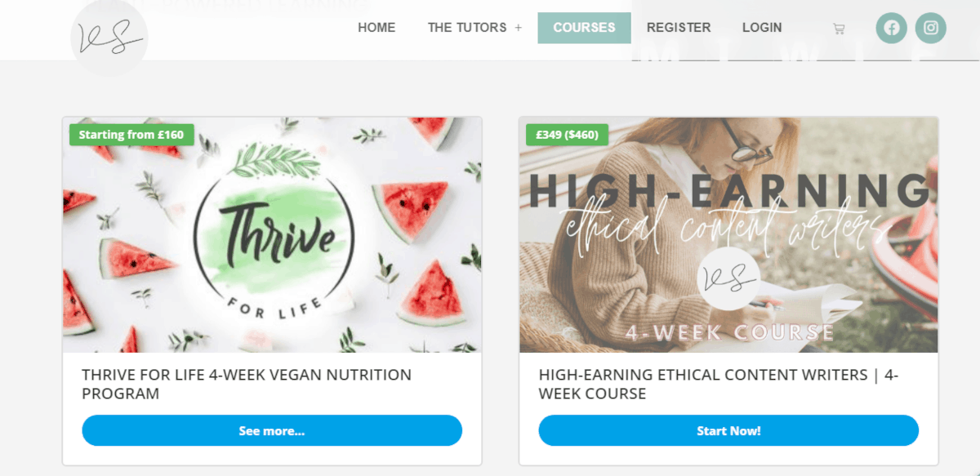Open the High-Earning Ethical Content Writers title
Image resolution: width=980 pixels, height=476 pixels.
719,385
